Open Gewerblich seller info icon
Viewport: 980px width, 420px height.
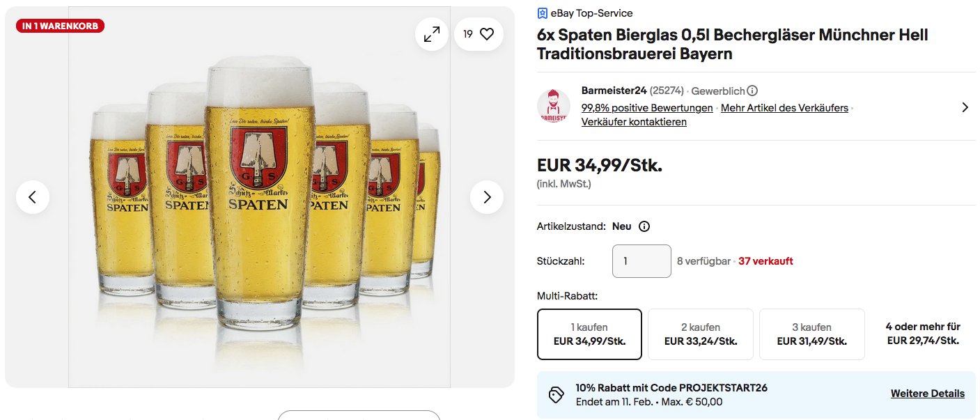(752, 91)
